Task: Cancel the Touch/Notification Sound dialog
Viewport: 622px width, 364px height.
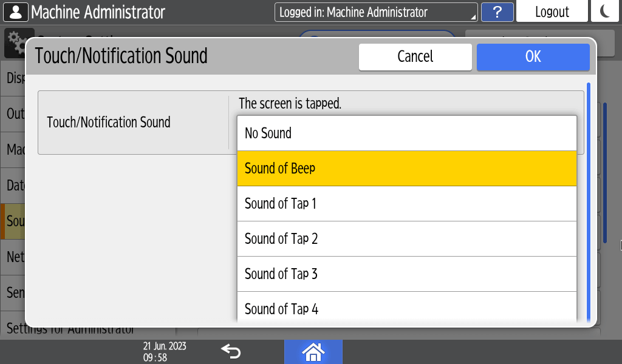Action: (x=415, y=56)
